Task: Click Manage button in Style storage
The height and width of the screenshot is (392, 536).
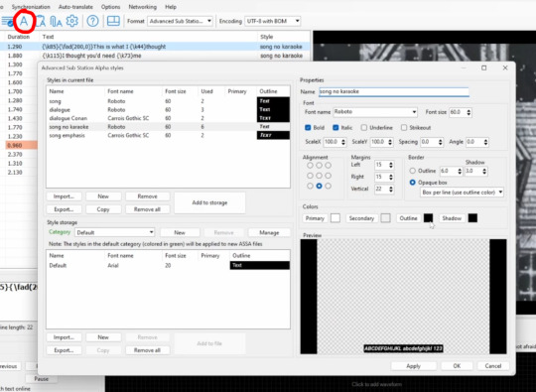Action: coord(269,233)
